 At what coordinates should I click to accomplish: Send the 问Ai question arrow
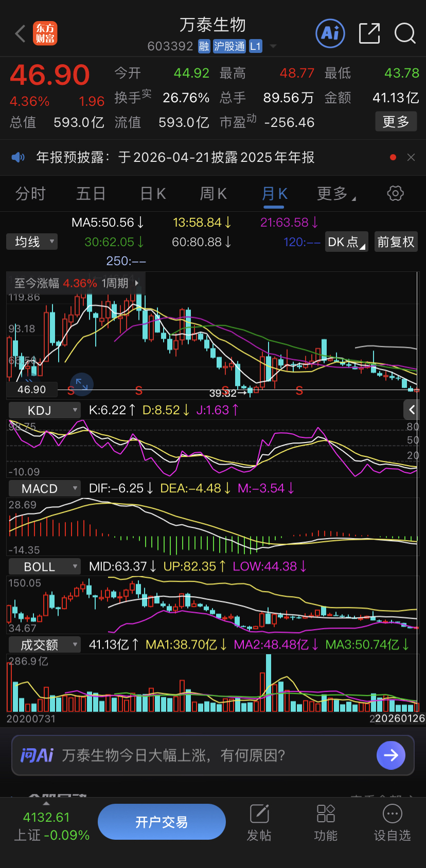(x=391, y=755)
